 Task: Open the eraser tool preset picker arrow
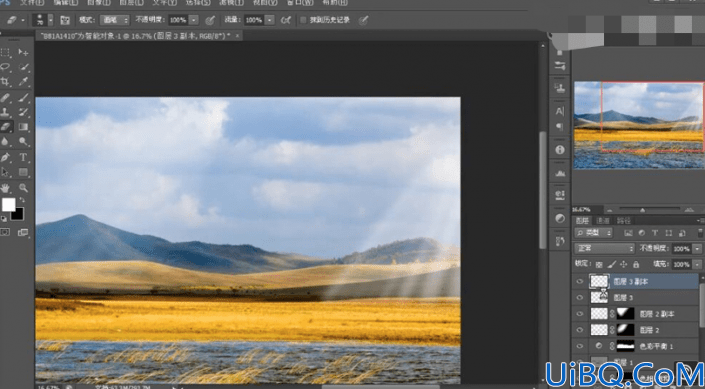23,20
